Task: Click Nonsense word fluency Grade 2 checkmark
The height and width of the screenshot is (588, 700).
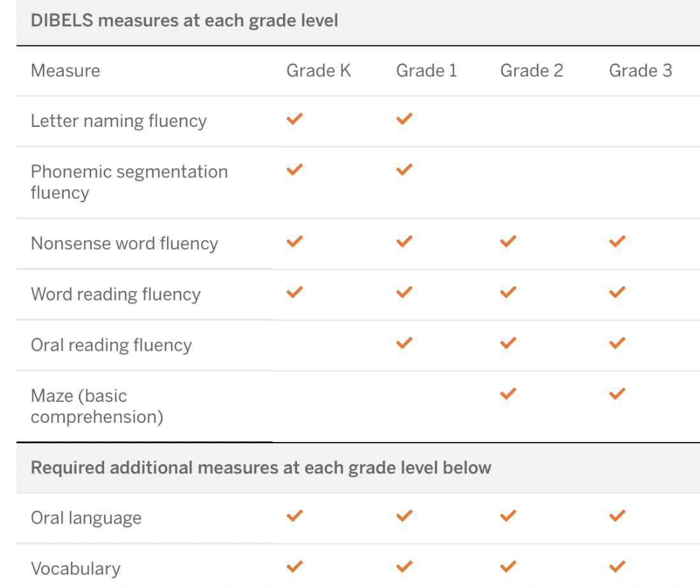Action: point(508,241)
